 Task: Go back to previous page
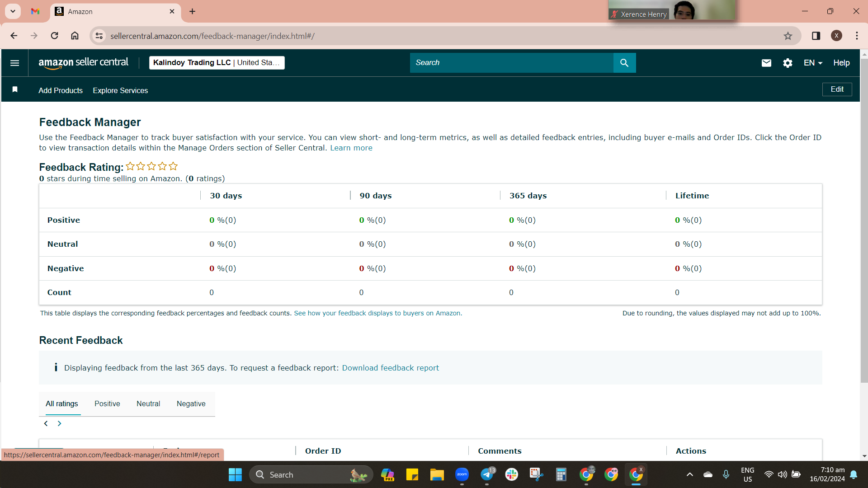(x=14, y=36)
